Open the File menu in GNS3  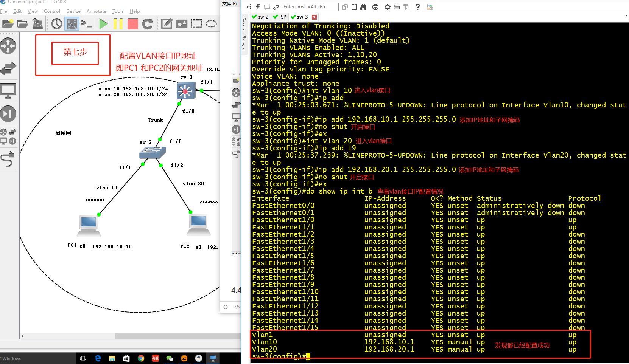tap(3, 11)
